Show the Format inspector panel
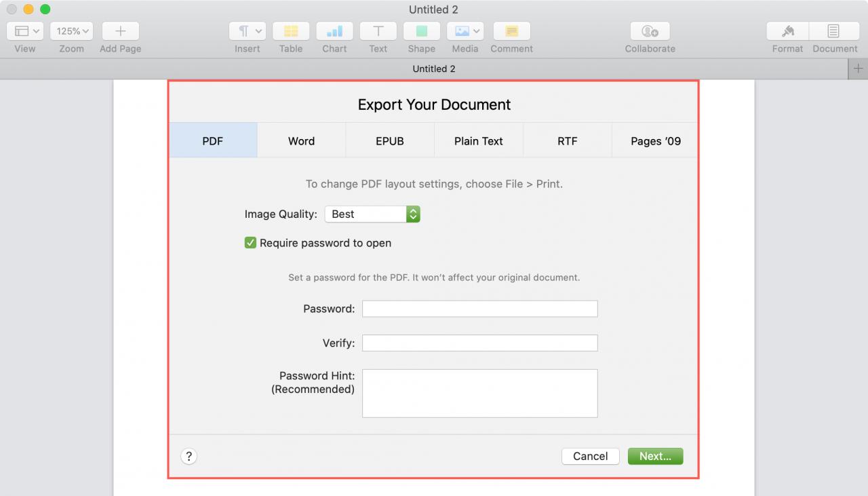Viewport: 868px width, 496px height. point(787,31)
